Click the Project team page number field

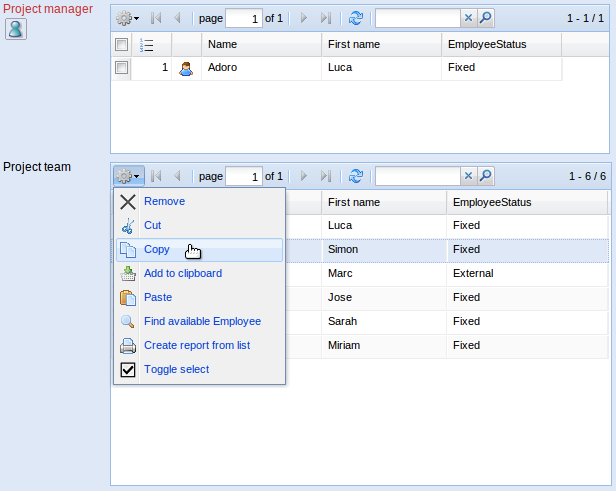click(x=243, y=176)
